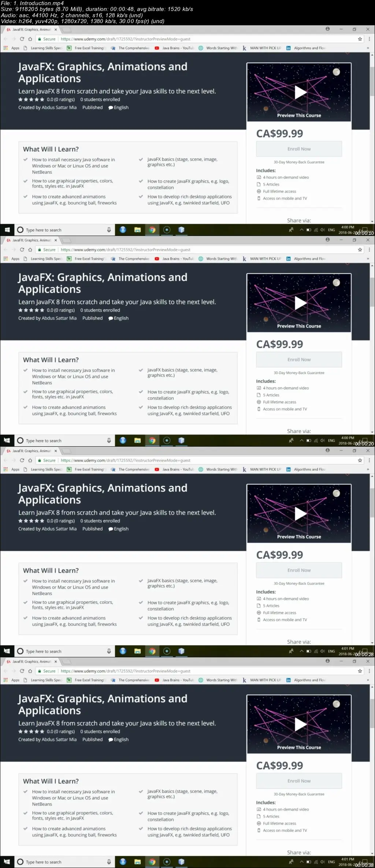Viewport: 375px width, 868px height.
Task: Play preview video in frame stamped 00:00:20
Action: (x=300, y=303)
